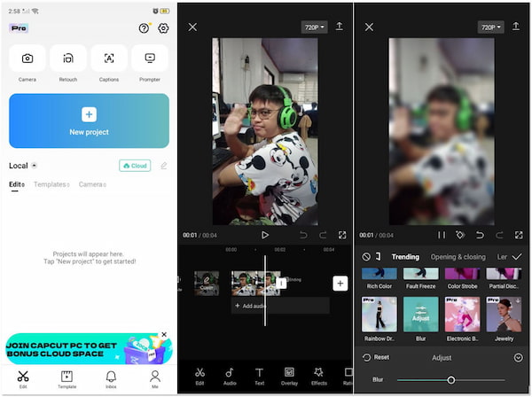
Task: Collapse the Adjust panel chevron
Action: point(518,358)
